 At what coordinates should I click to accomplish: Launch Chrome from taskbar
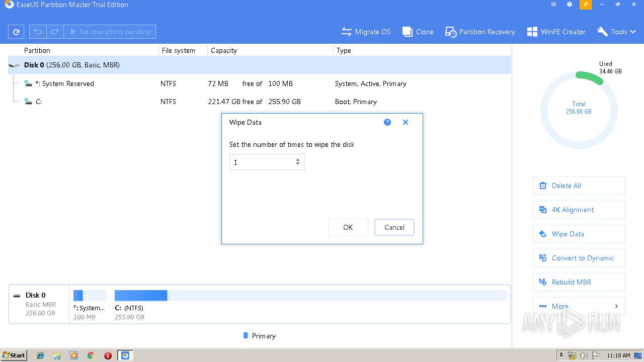pyautogui.click(x=91, y=355)
